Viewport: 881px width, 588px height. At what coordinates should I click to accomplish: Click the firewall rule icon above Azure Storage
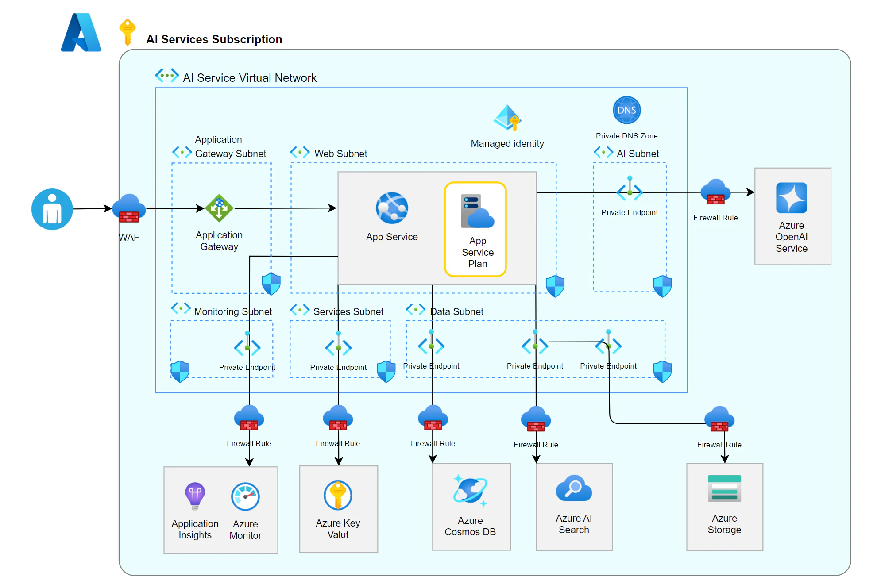(719, 419)
